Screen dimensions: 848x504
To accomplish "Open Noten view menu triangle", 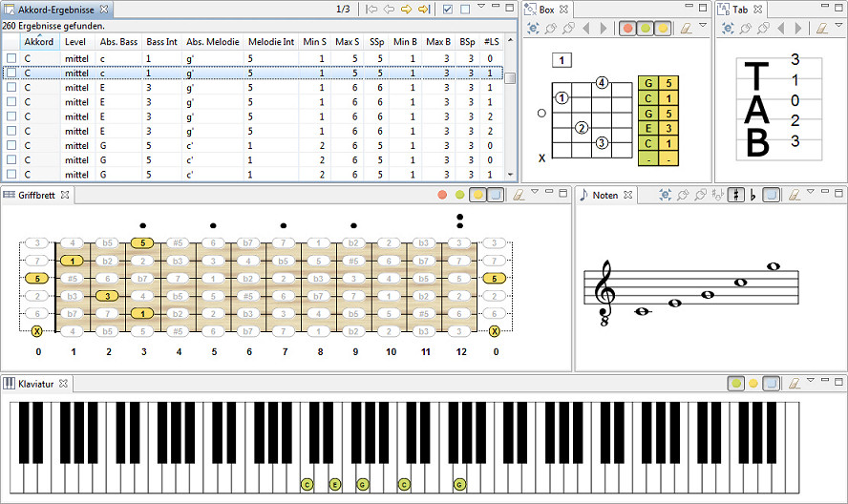I will 810,192.
